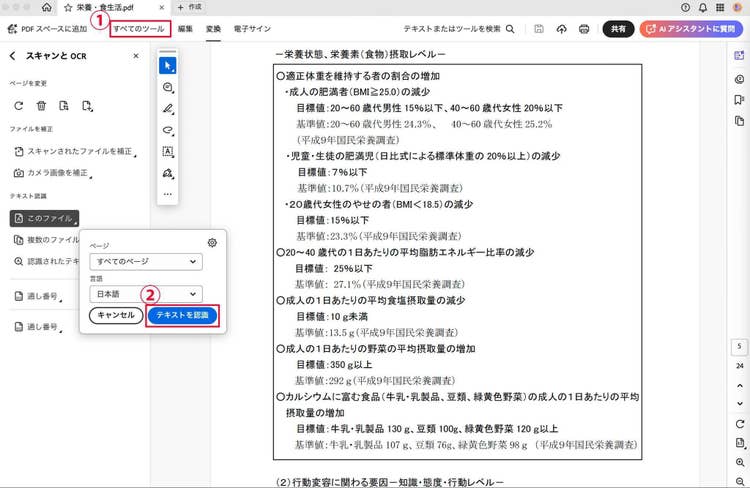Expand the このファイル option
Image resolution: width=750 pixels, height=488 pixels.
(46, 218)
